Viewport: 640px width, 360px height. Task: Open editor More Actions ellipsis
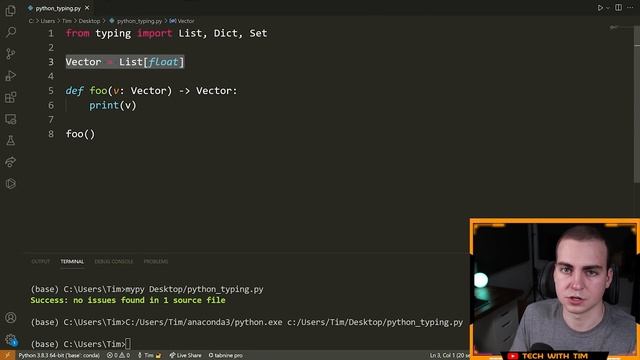630,8
